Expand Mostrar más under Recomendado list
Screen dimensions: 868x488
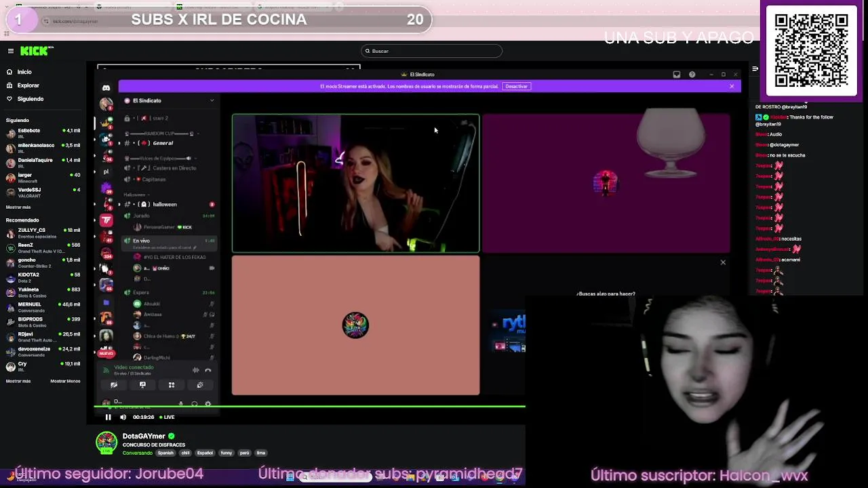(18, 381)
